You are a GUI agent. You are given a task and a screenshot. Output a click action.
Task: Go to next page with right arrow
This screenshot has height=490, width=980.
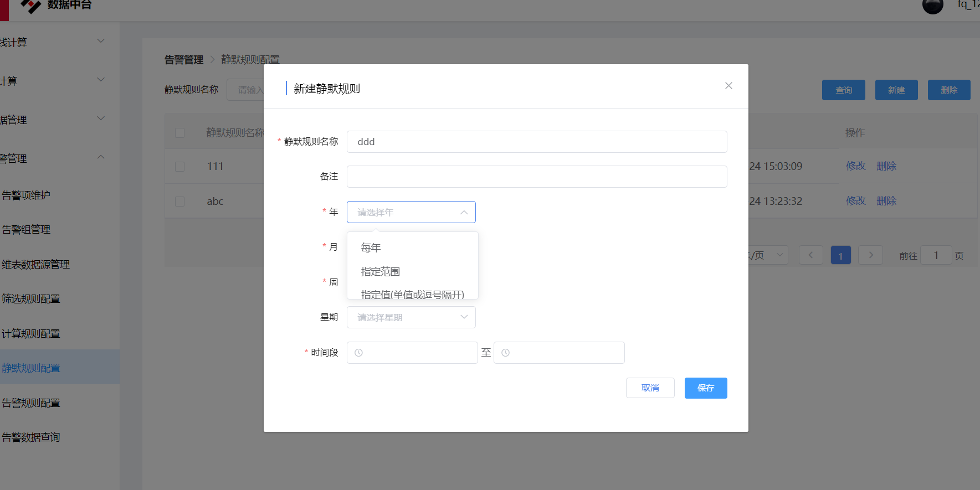tap(870, 255)
